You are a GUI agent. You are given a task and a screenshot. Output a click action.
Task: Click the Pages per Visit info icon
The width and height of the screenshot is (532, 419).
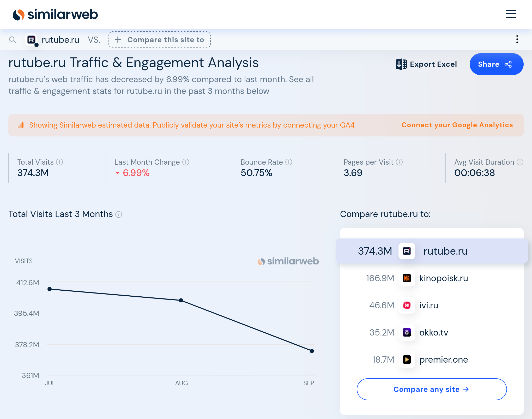click(399, 162)
